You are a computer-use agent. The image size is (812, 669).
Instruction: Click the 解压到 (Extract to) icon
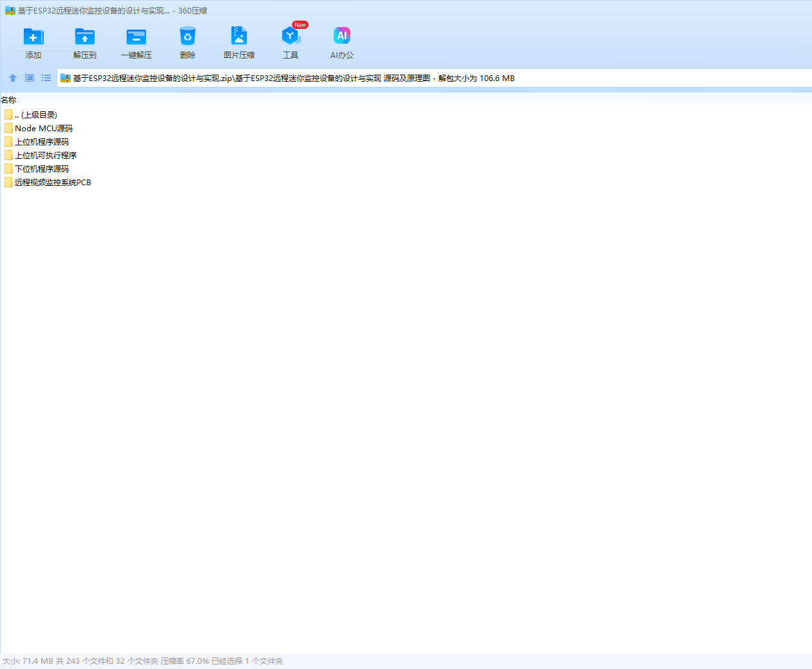click(85, 37)
